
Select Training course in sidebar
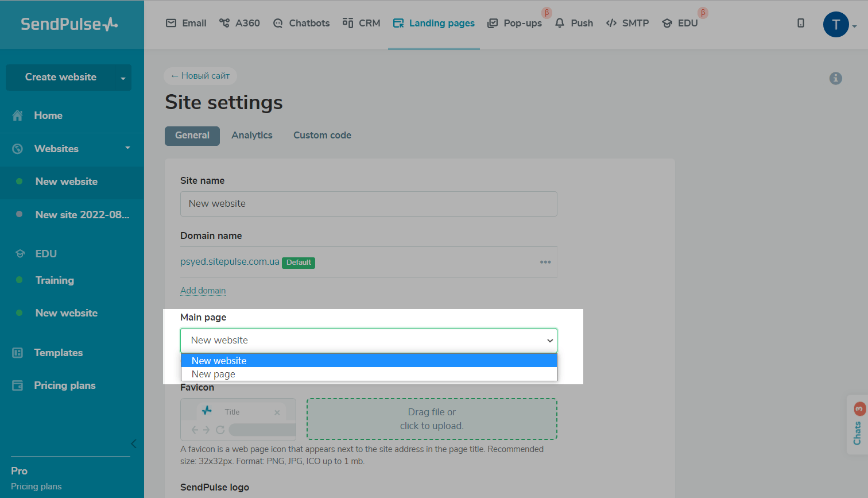click(x=55, y=280)
